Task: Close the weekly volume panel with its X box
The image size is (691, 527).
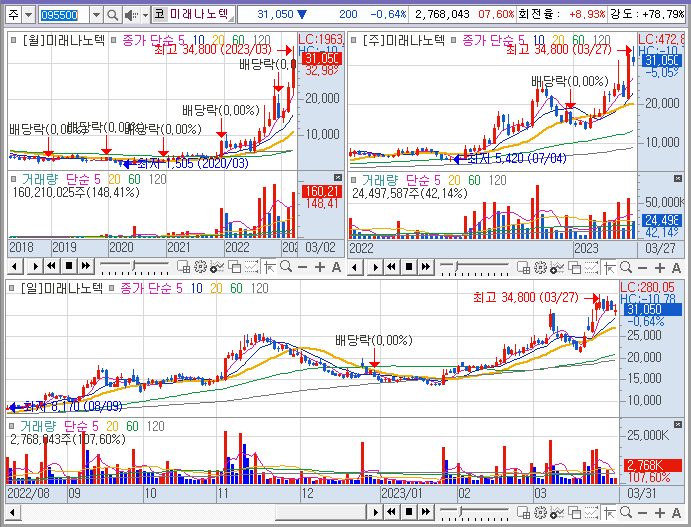Action: 678,178
